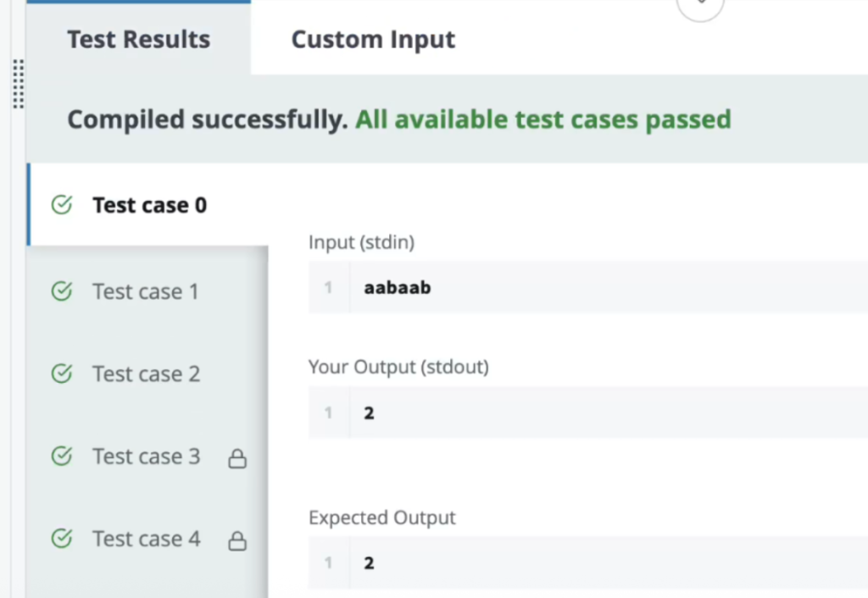Select locked Test case 3
The height and width of the screenshot is (598, 868).
(x=147, y=457)
